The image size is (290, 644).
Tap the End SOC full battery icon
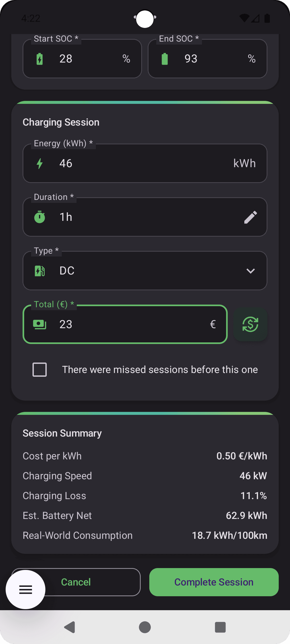pos(165,59)
